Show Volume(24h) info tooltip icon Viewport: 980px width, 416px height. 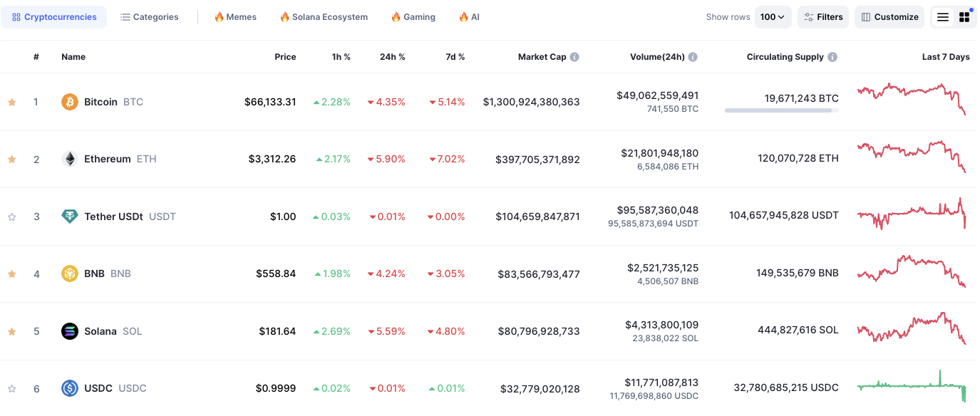point(693,57)
